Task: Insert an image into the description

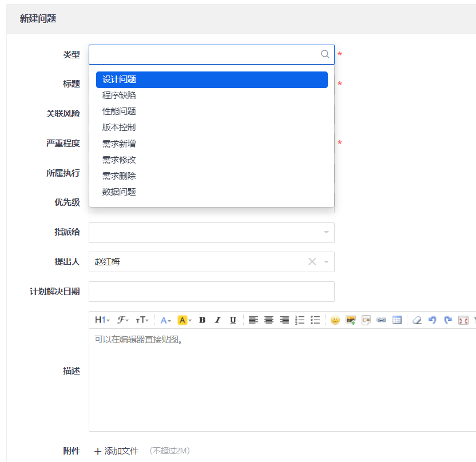Action: (x=351, y=320)
